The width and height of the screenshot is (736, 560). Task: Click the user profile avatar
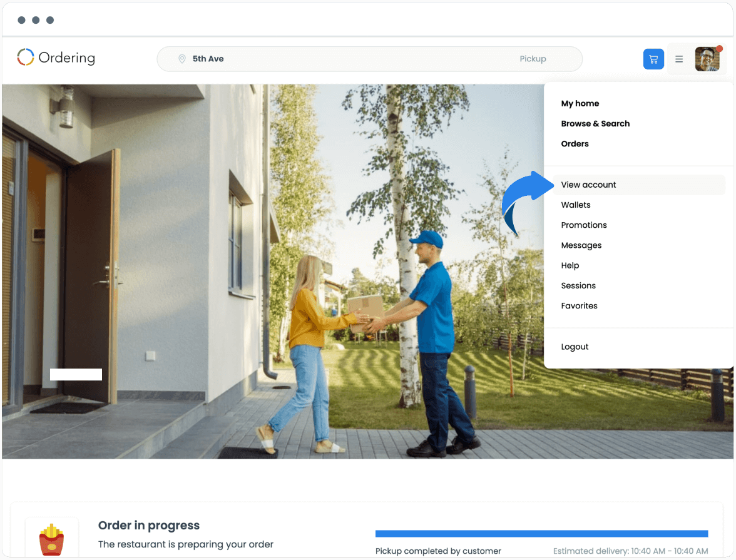pos(707,59)
